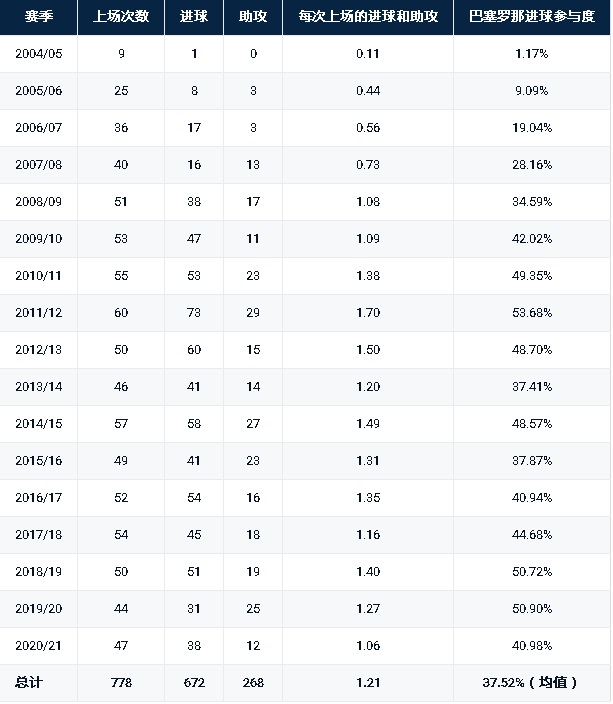Click the 上场次数 column header
The height and width of the screenshot is (704, 613).
click(x=121, y=17)
